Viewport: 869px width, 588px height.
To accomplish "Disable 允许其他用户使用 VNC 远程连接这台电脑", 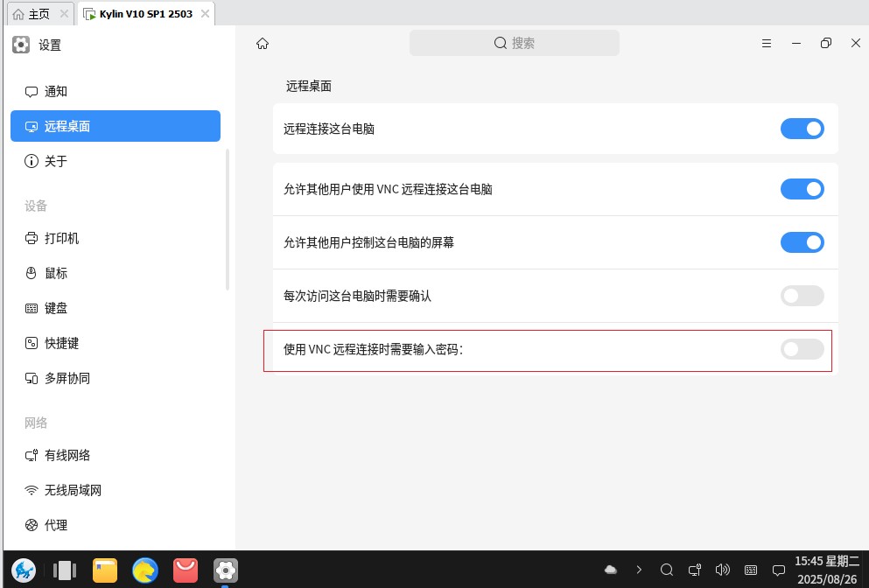I will click(802, 189).
